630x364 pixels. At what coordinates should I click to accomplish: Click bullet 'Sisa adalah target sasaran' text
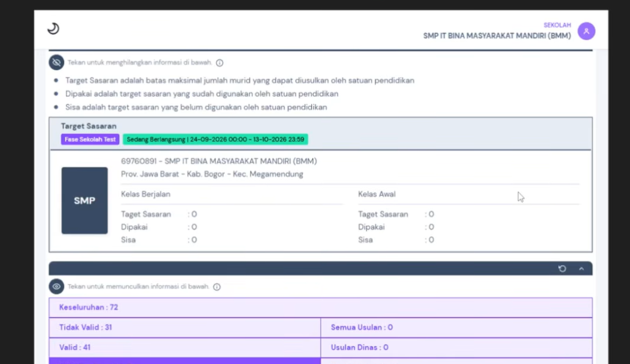[x=196, y=107]
